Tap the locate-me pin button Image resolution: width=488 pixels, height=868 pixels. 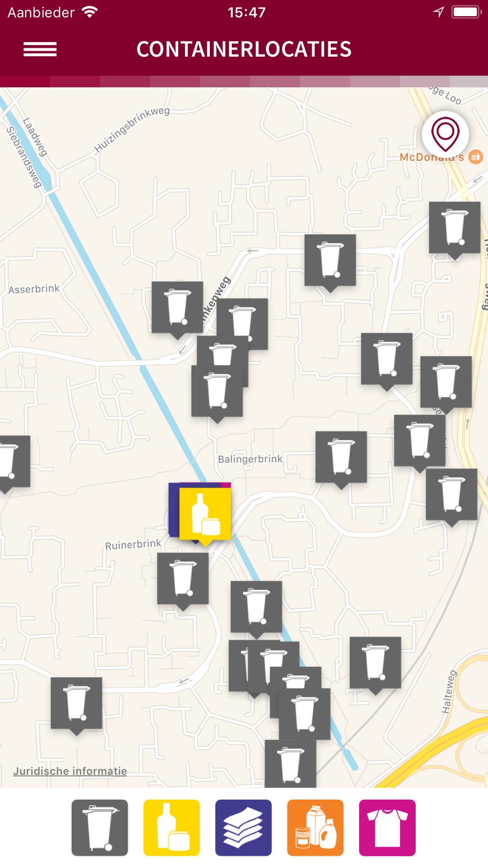click(x=446, y=135)
